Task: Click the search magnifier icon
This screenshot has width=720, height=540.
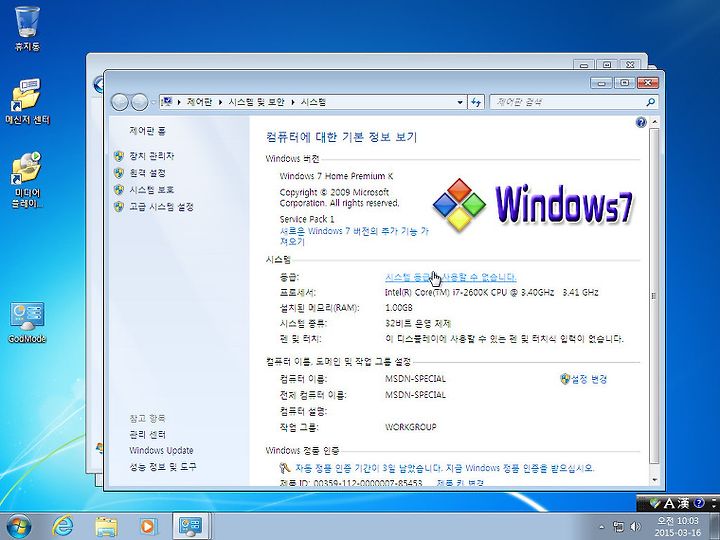Action: click(x=650, y=102)
